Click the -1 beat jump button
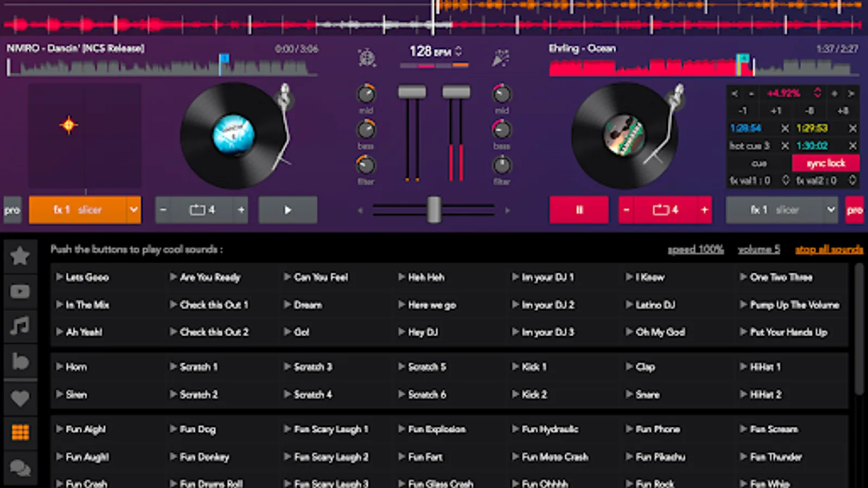 coord(743,111)
